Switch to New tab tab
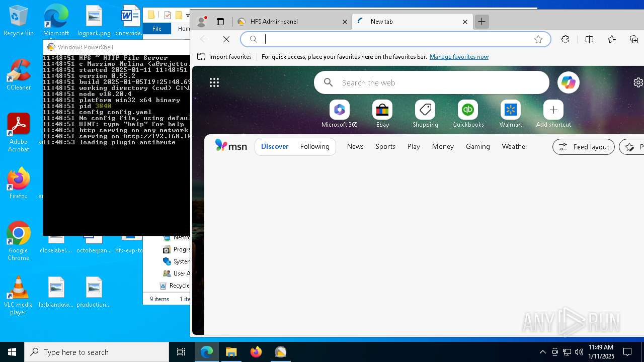The height and width of the screenshot is (362, 644). [x=412, y=22]
